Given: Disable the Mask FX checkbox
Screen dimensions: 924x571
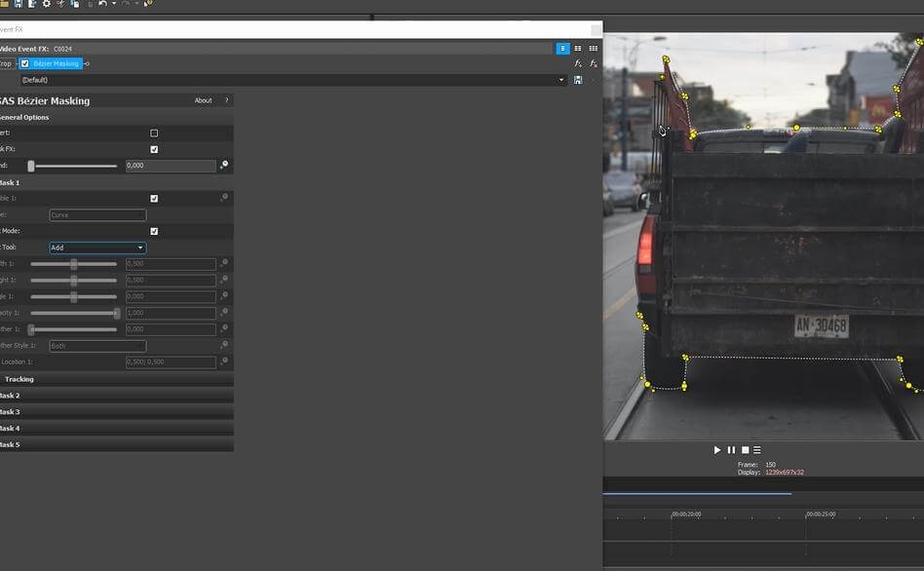Looking at the screenshot, I should click(x=154, y=149).
